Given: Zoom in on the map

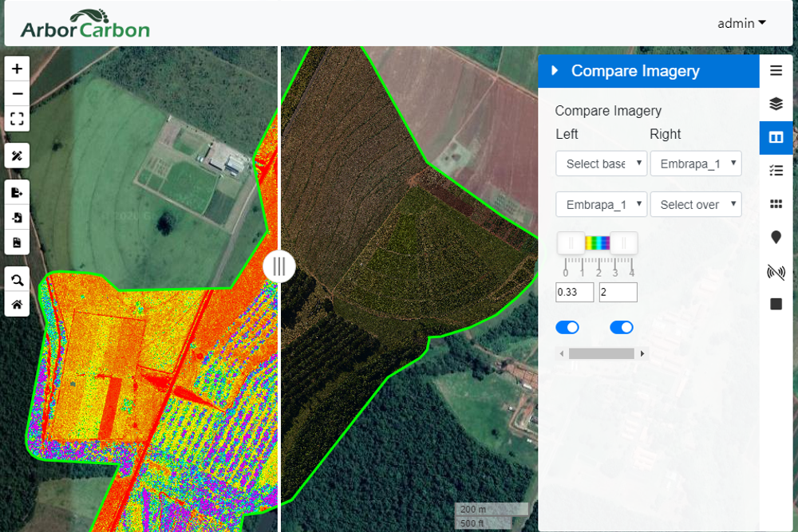Looking at the screenshot, I should pyautogui.click(x=17, y=69).
